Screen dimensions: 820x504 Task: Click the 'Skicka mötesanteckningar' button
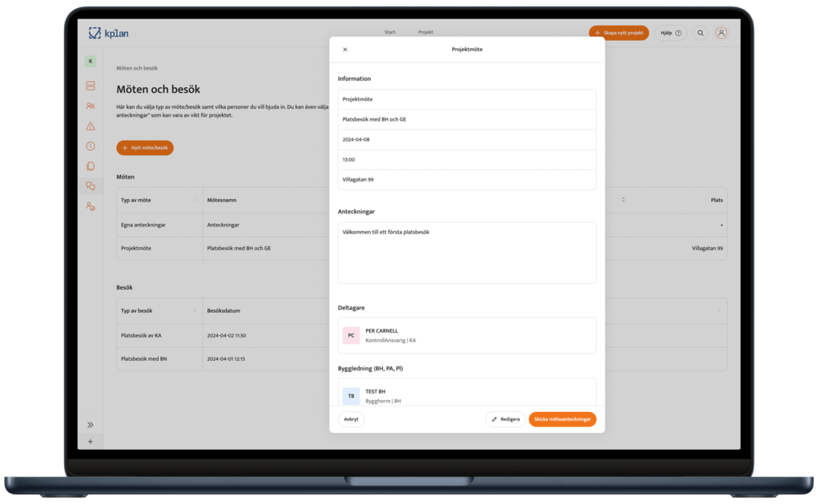(x=562, y=419)
